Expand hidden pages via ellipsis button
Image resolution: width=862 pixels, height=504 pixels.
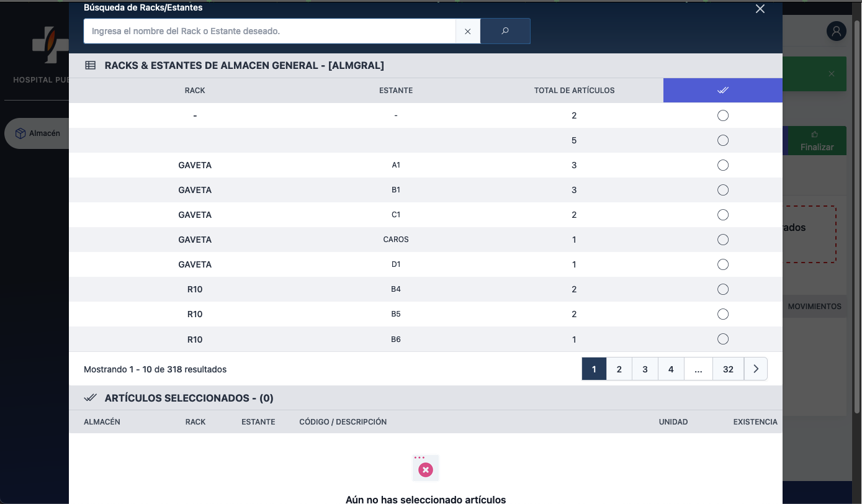[x=698, y=369]
